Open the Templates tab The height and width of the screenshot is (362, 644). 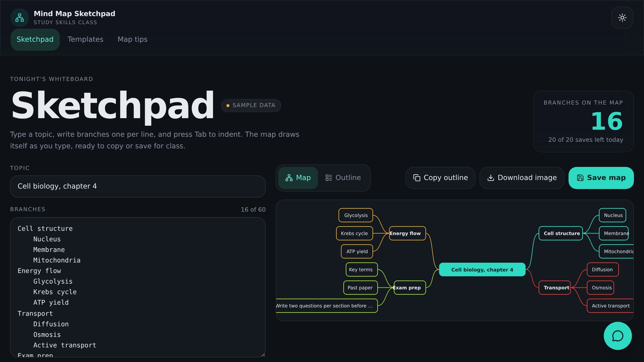[x=85, y=39]
